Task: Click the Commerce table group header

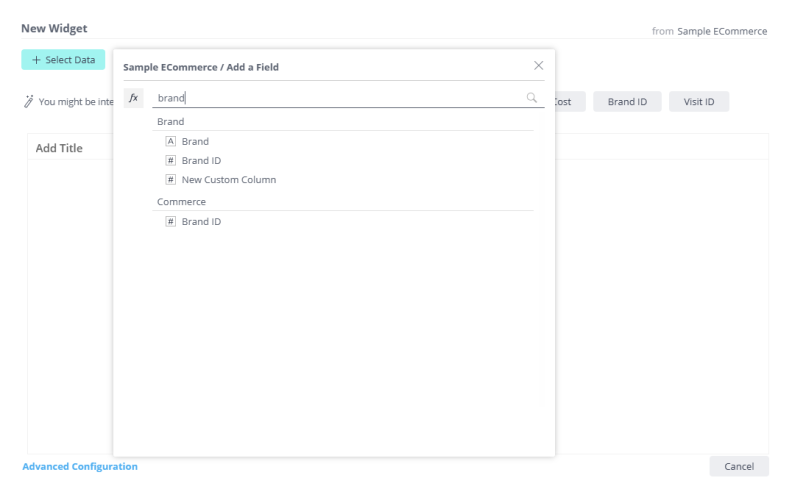Action: [x=181, y=202]
